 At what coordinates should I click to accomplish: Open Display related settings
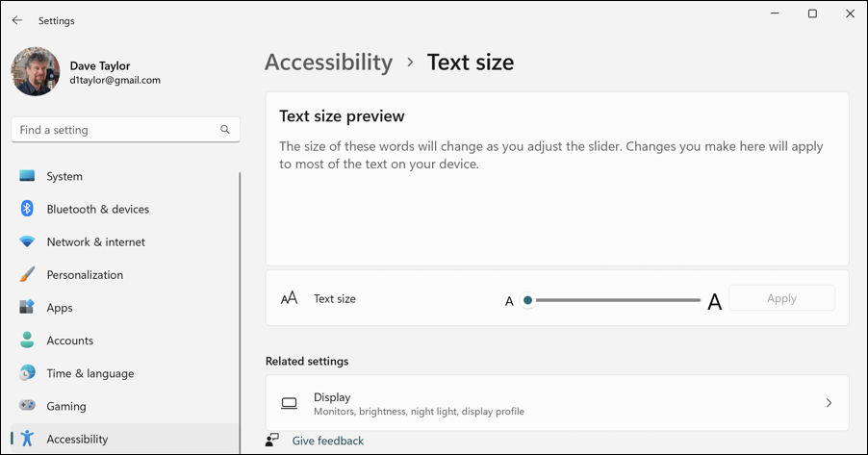point(557,403)
